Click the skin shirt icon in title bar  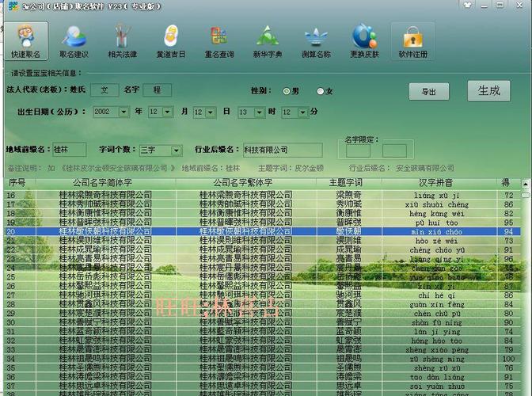point(468,5)
